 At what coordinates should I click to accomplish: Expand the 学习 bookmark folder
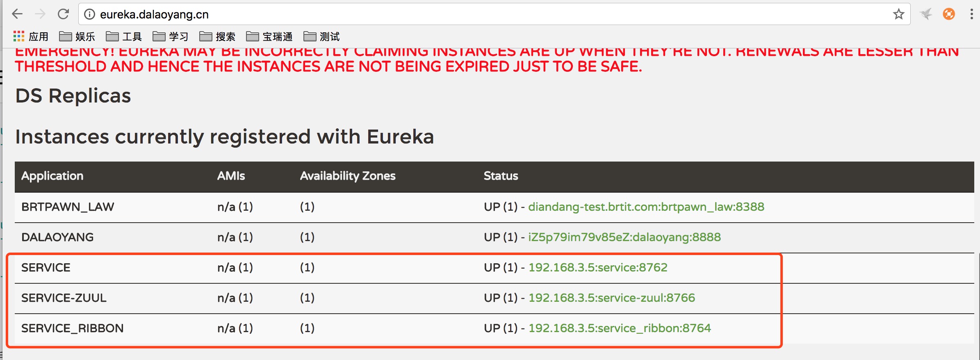pyautogui.click(x=171, y=37)
